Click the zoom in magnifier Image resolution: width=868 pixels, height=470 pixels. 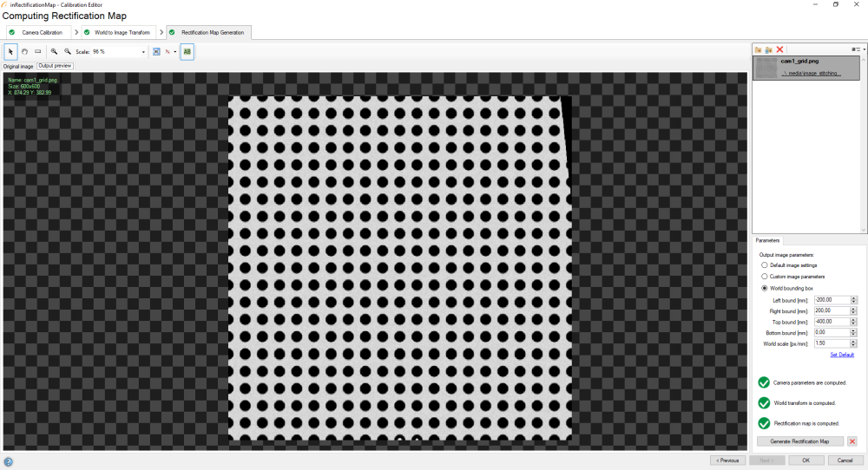pos(54,52)
